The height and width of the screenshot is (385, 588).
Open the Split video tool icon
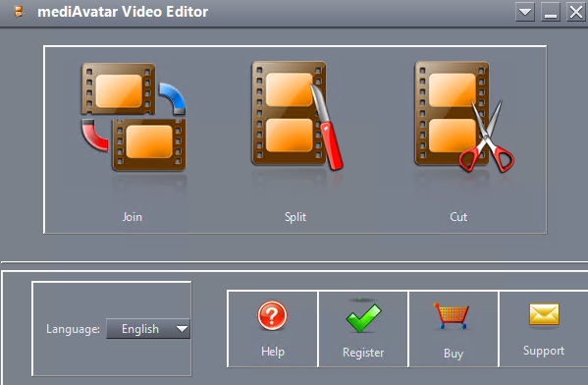coord(297,115)
